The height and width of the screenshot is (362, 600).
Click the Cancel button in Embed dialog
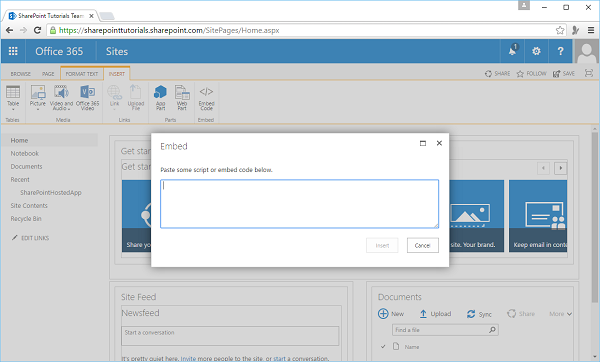[422, 245]
